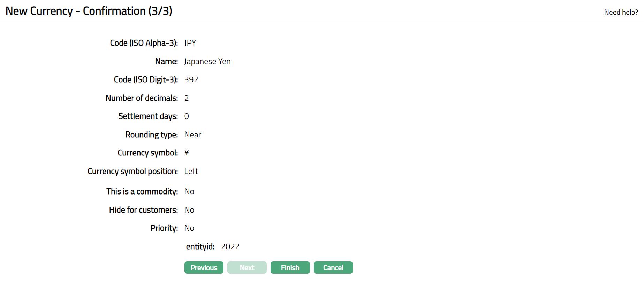Go back with the Previous button

(x=204, y=268)
